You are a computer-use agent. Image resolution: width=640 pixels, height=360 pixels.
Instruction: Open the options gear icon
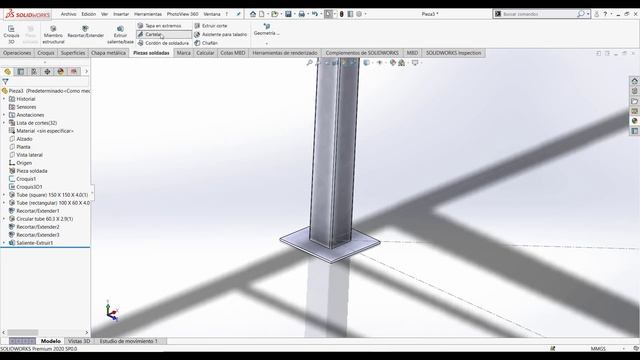point(359,14)
